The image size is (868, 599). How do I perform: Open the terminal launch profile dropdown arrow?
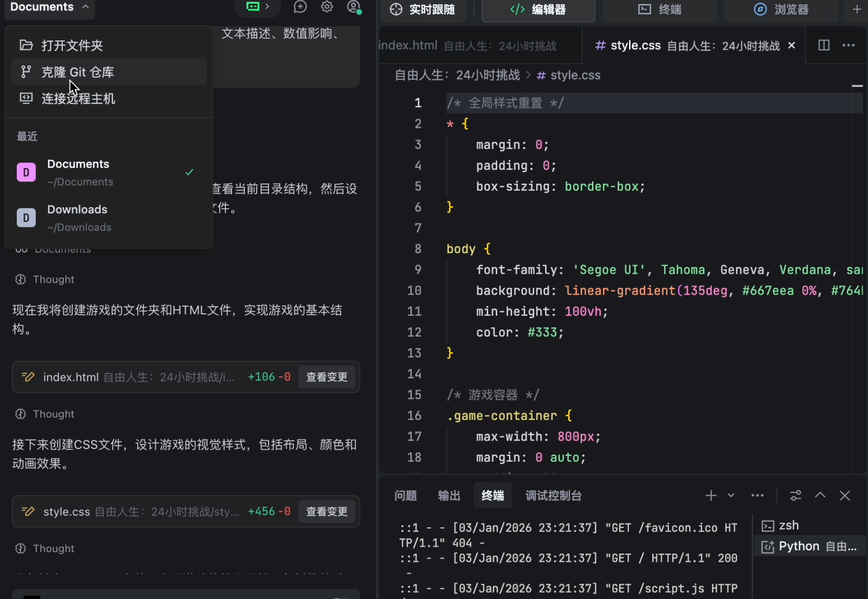coord(730,495)
